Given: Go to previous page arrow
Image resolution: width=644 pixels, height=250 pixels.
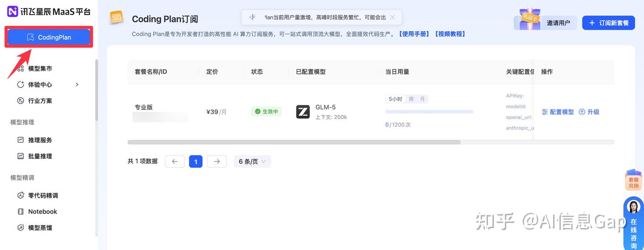Looking at the screenshot, I should [x=175, y=161].
